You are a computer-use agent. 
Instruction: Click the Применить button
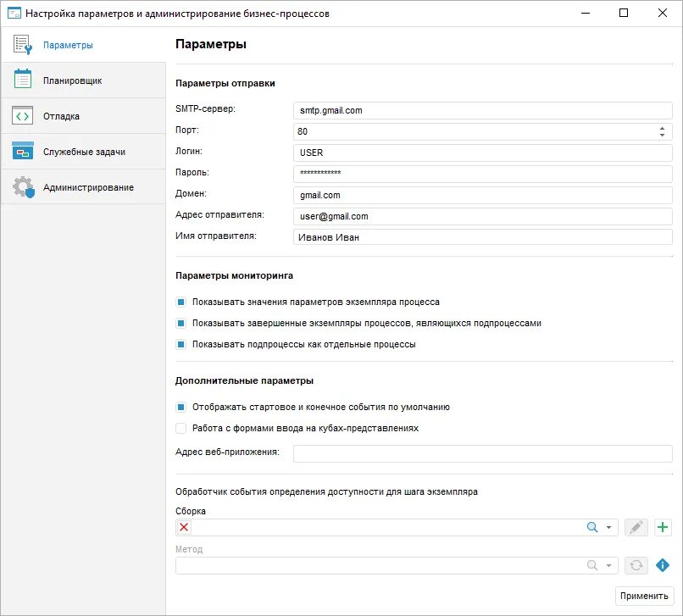(644, 596)
